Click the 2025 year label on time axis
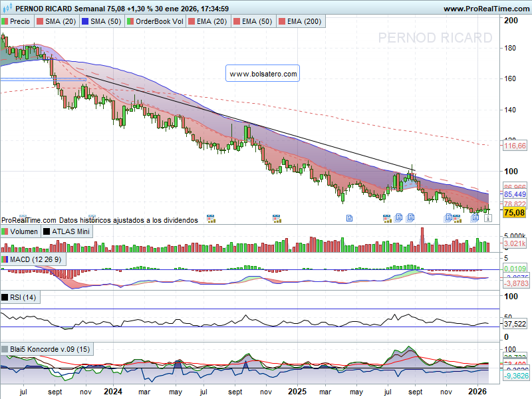The image size is (532, 399). tap(297, 392)
